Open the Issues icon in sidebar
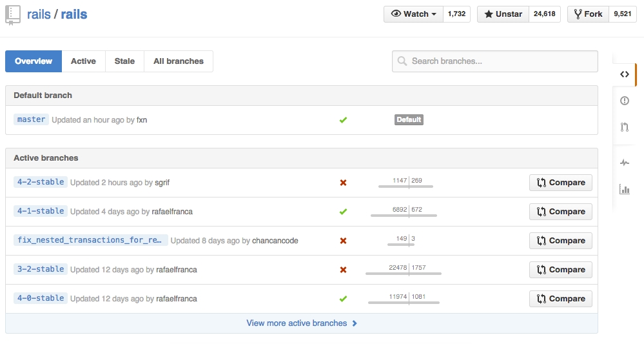 (x=624, y=101)
